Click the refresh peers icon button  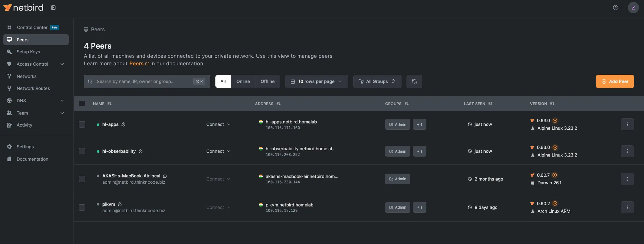tap(414, 81)
